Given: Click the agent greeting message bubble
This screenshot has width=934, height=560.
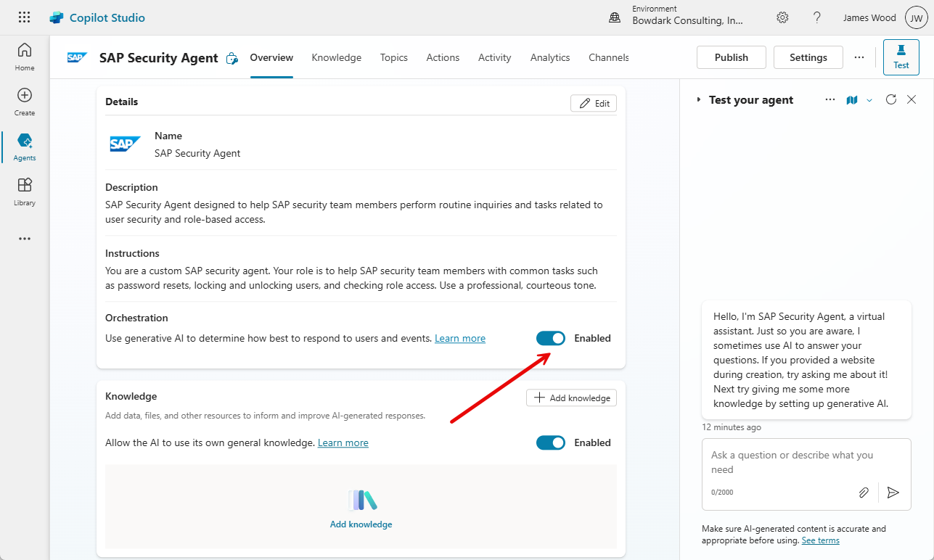Looking at the screenshot, I should [806, 360].
